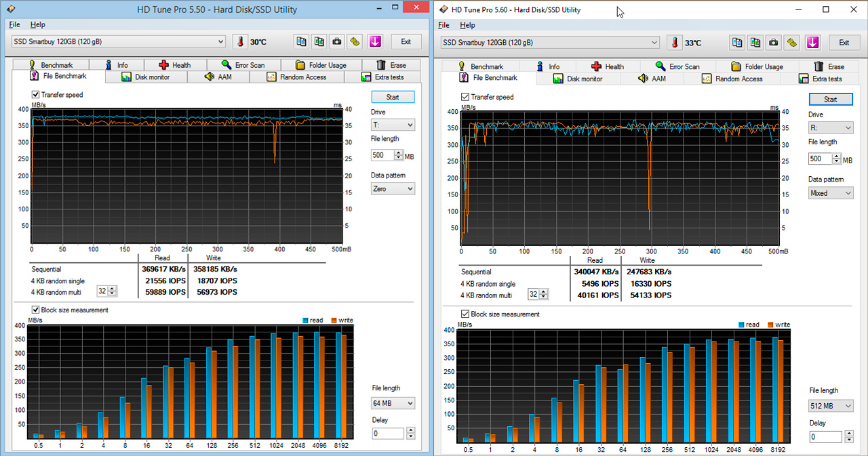Open the Data pattern dropdown showing Zero
This screenshot has height=456, width=868.
(x=393, y=189)
